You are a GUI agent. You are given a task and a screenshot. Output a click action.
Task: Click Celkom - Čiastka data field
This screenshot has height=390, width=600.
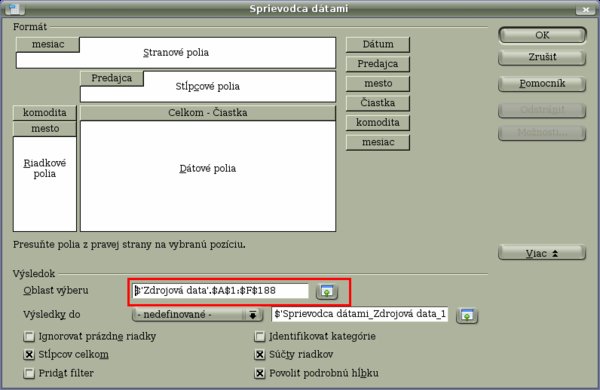click(x=208, y=113)
